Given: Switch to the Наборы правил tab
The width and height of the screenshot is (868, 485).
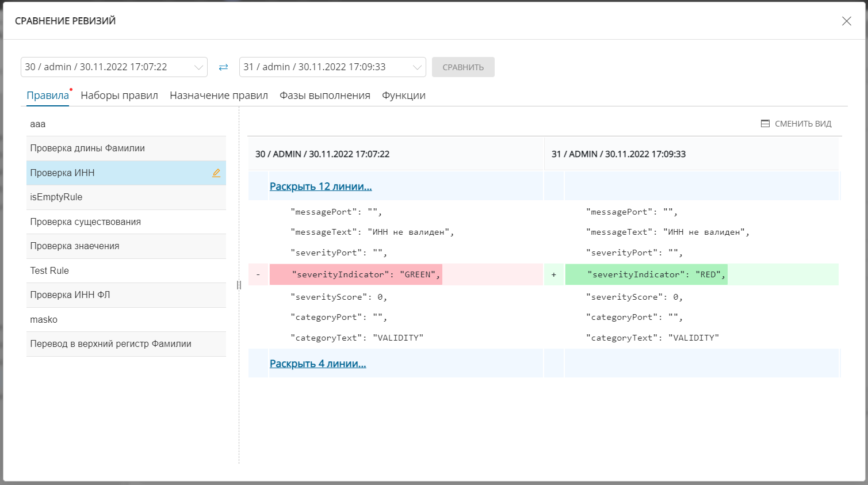Looking at the screenshot, I should click(119, 96).
